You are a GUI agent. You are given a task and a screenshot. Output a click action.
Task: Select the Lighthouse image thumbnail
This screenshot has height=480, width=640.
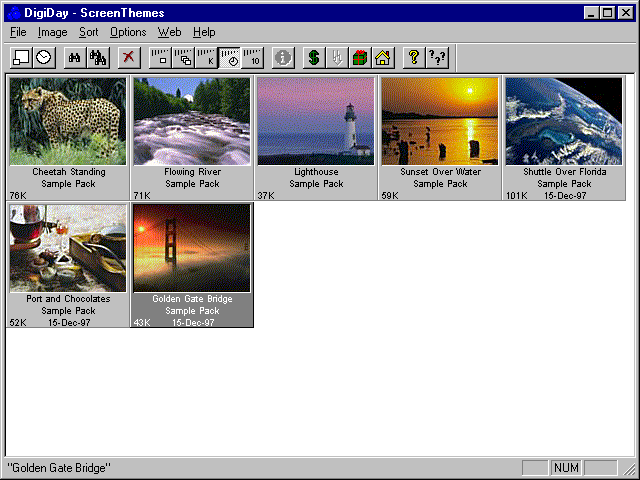point(316,121)
